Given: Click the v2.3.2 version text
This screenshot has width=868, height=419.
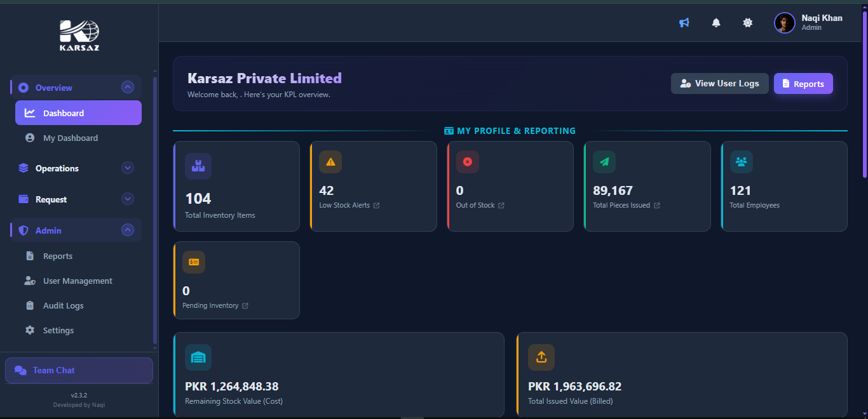Looking at the screenshot, I should pos(79,396).
